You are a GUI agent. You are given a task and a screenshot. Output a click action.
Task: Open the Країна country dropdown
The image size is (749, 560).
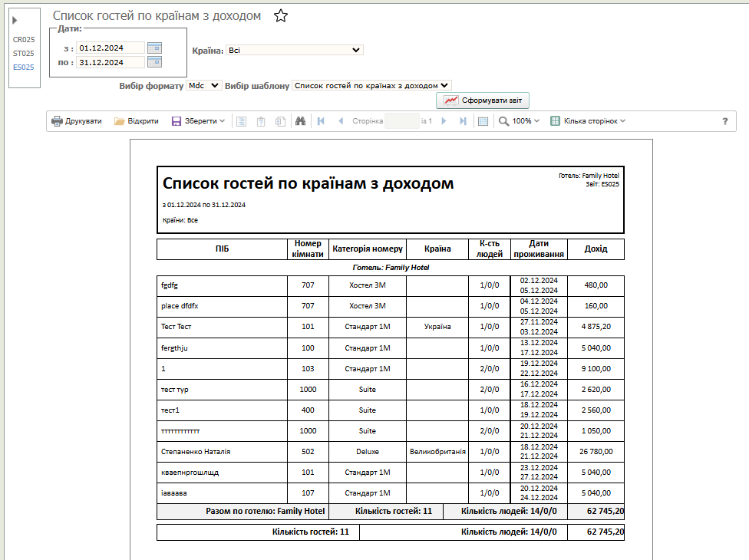294,50
